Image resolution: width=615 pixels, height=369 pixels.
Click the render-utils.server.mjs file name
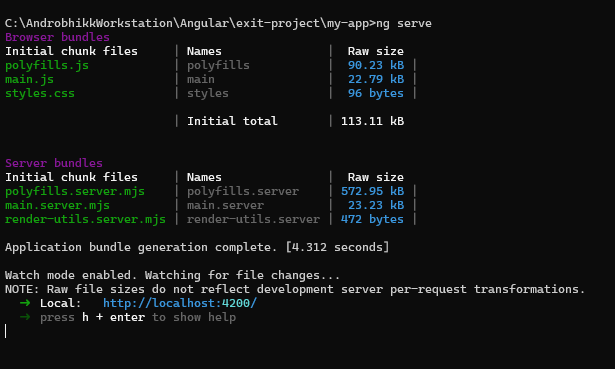[85, 219]
